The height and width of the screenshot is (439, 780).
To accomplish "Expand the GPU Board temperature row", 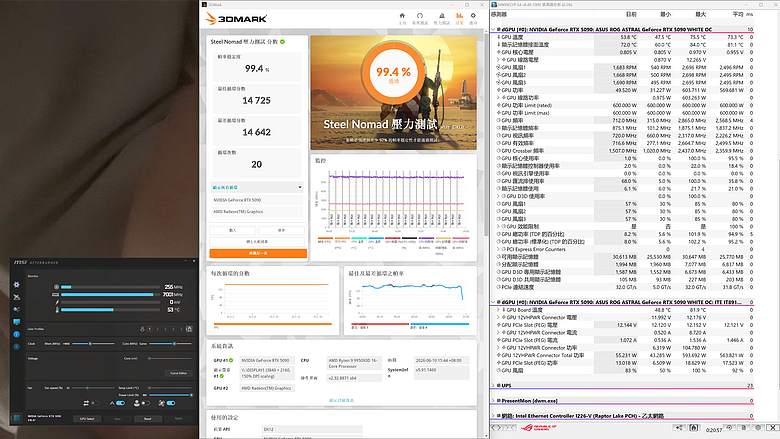I will coord(498,310).
